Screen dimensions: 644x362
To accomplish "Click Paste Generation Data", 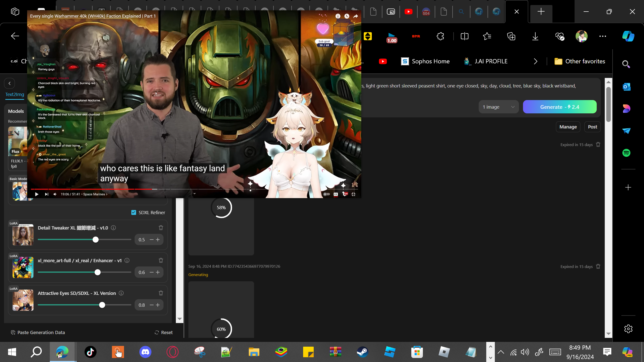I will [x=38, y=332].
